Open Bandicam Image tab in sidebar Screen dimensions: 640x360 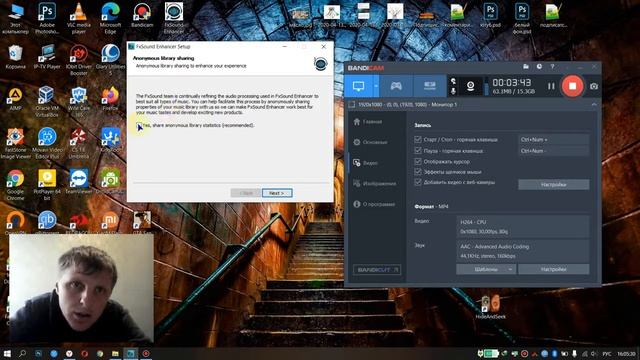point(375,184)
